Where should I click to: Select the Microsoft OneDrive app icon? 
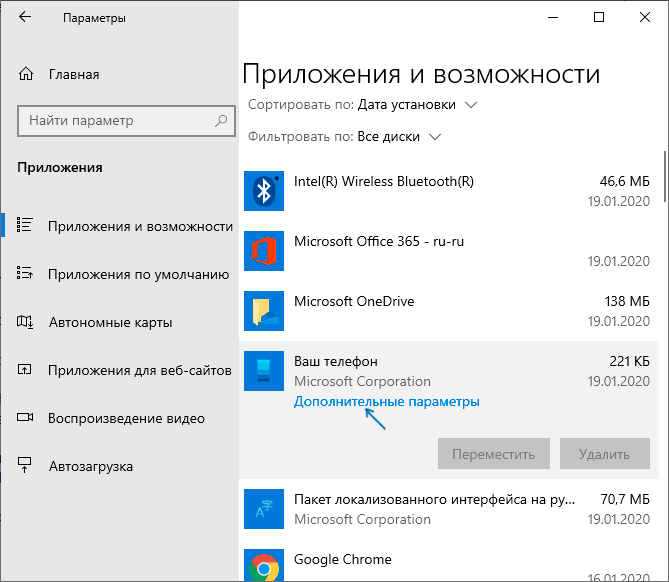tap(264, 311)
